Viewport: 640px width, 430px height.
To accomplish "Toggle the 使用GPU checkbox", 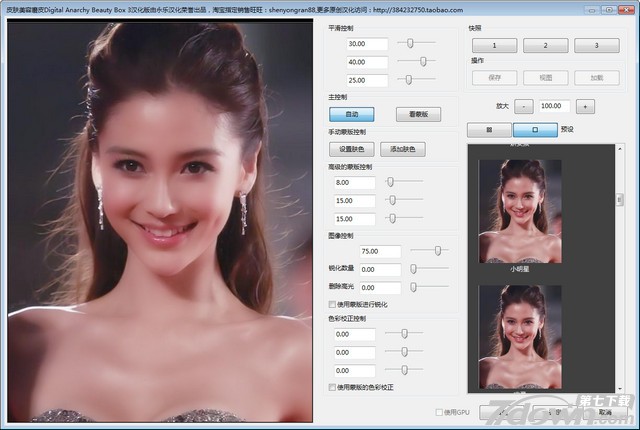I will click(438, 412).
